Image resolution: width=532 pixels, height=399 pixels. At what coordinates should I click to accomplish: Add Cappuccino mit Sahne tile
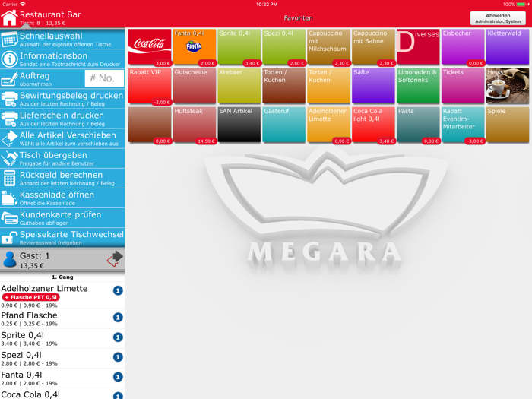point(373,47)
